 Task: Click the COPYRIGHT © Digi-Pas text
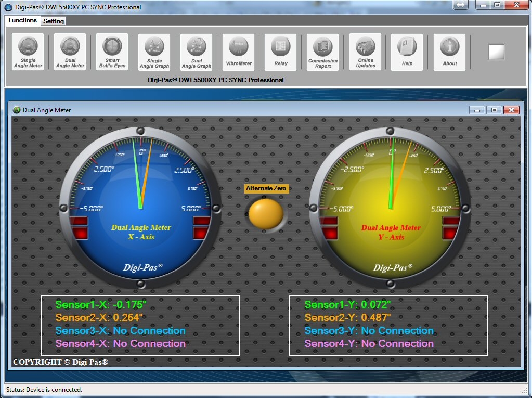[60, 362]
